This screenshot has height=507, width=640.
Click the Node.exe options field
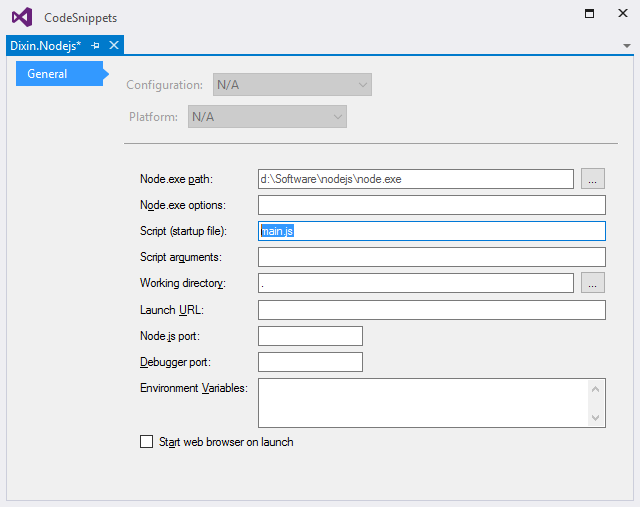click(x=432, y=205)
